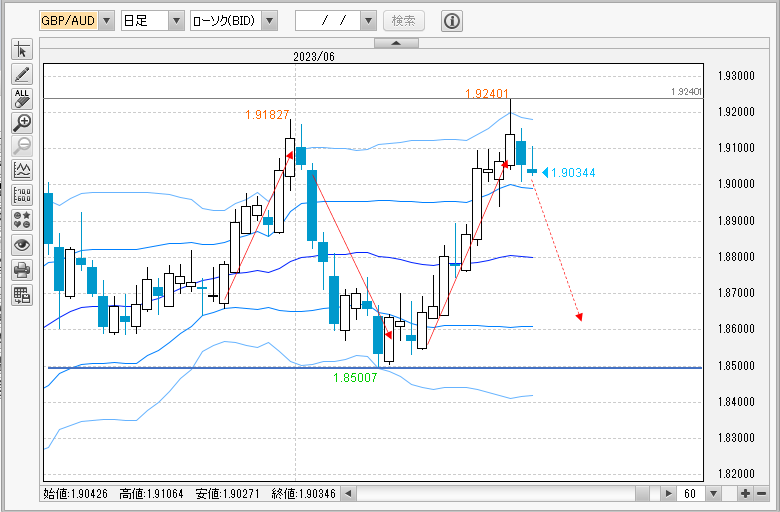Open the shapes and symbols icon
The width and height of the screenshot is (780, 512).
(22, 220)
